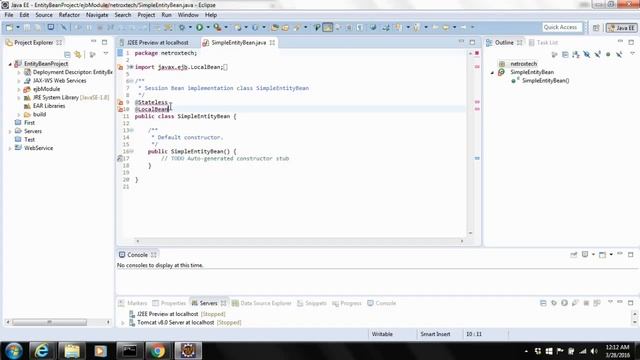The width and height of the screenshot is (640, 360).
Task: Open Internet Explorer from the taskbar
Action: 42,351
